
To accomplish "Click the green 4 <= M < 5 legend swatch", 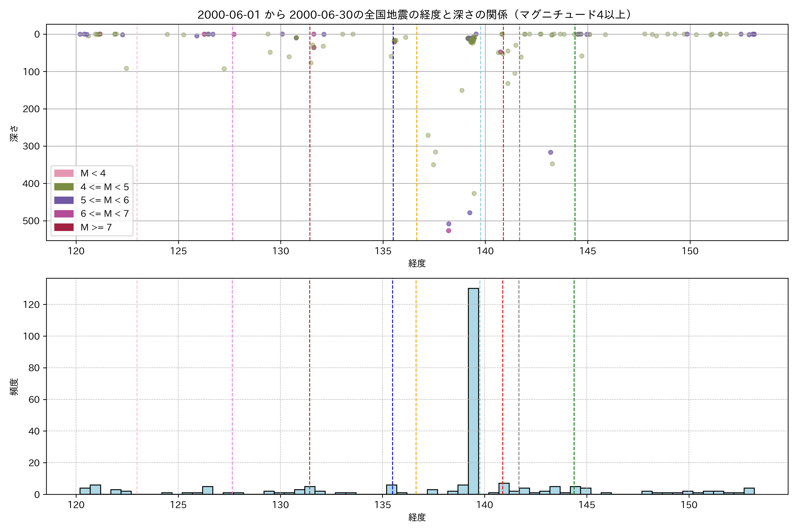I will coord(64,187).
